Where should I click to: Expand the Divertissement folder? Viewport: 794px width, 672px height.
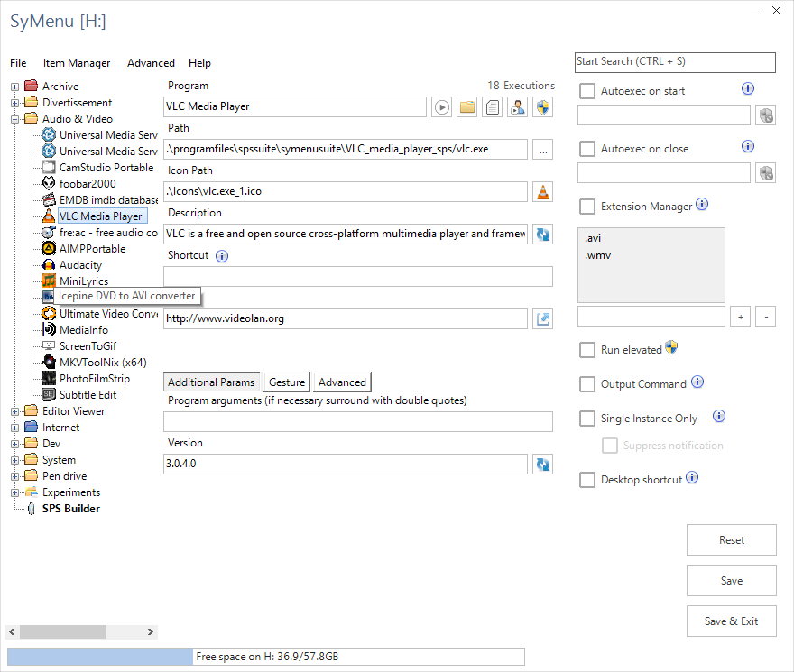pyautogui.click(x=14, y=103)
